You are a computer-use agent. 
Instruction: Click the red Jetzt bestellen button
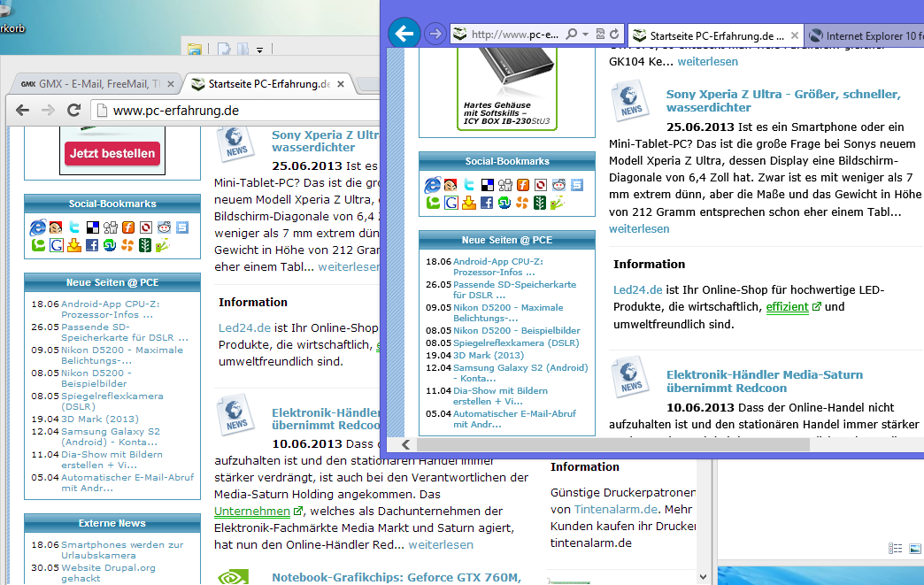[x=112, y=154]
